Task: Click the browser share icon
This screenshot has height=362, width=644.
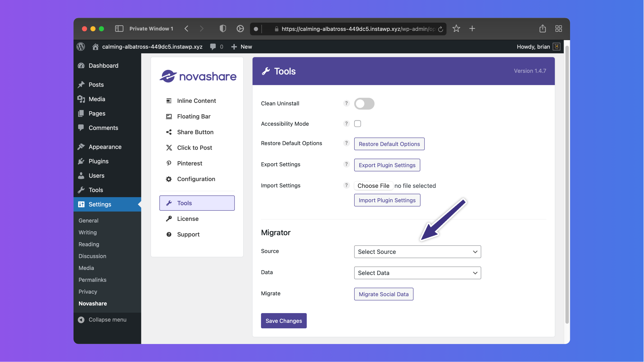Action: click(543, 29)
